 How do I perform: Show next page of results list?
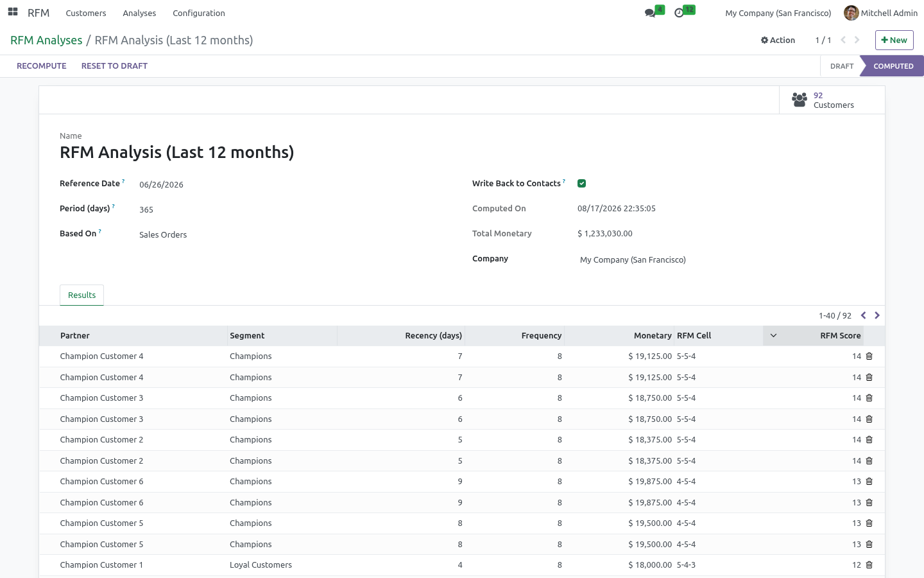coord(877,315)
